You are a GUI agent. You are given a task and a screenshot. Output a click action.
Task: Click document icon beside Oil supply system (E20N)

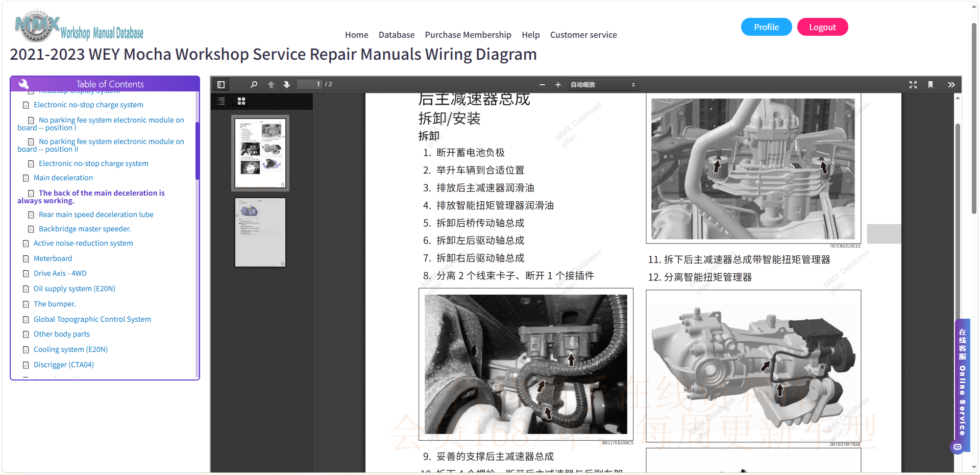[x=26, y=289]
